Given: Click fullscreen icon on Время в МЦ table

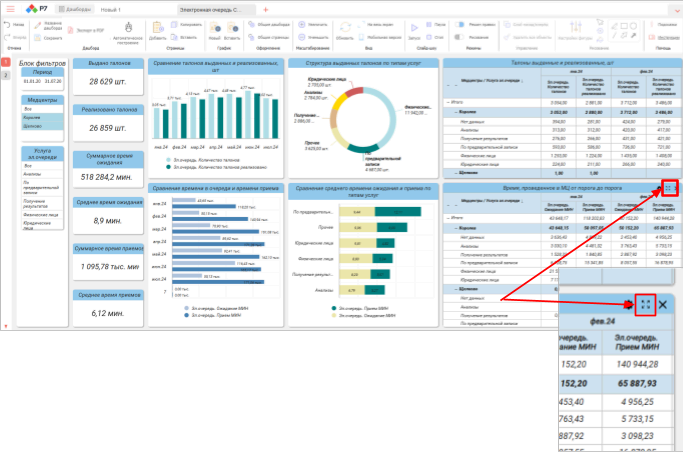Looking at the screenshot, I should (x=668, y=188).
